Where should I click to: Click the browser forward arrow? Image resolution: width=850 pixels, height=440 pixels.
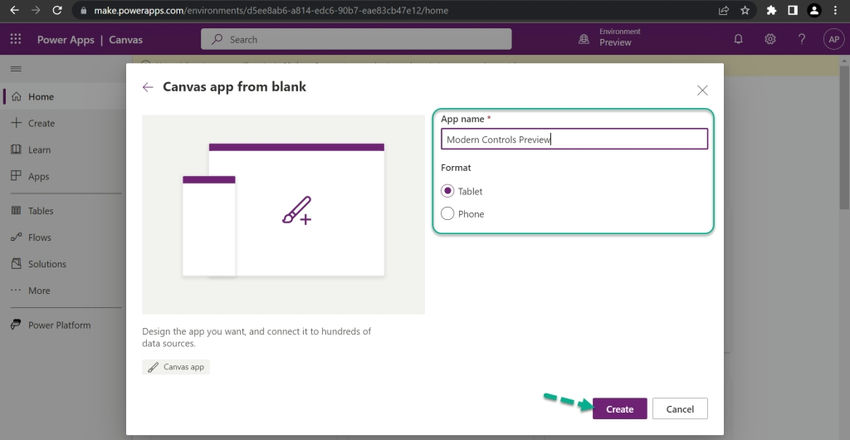(36, 10)
